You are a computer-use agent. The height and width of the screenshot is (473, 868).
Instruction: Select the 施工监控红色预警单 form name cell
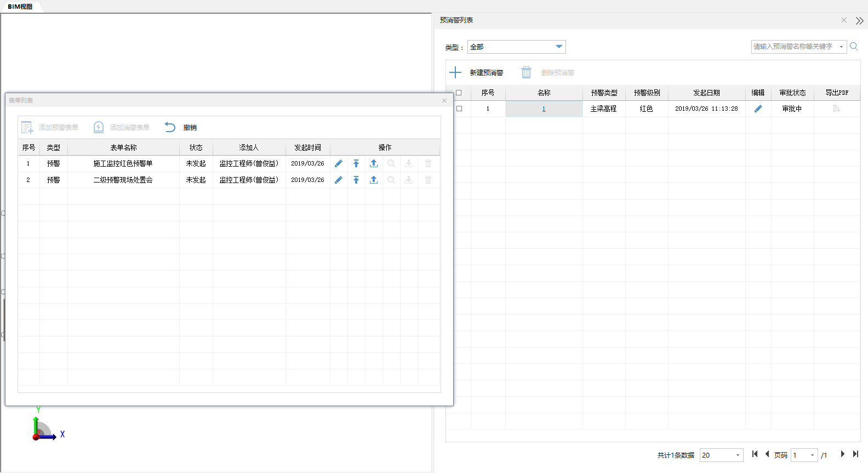pos(123,163)
